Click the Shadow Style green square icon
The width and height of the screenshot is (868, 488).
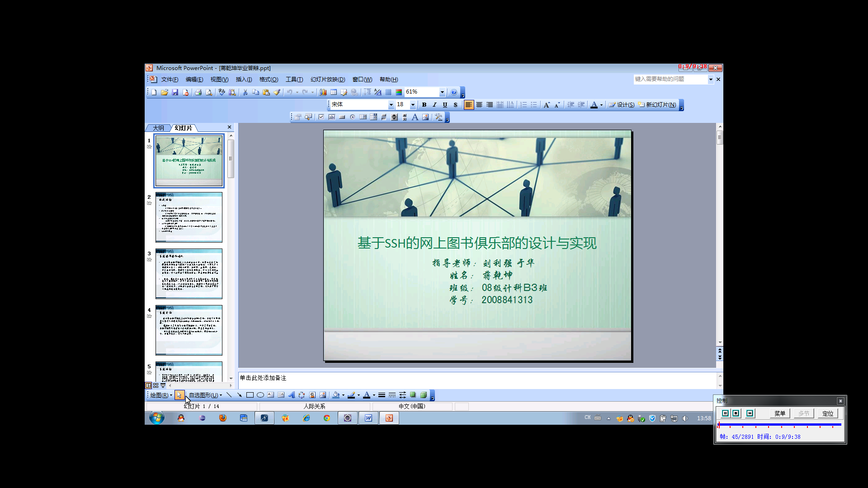click(413, 395)
